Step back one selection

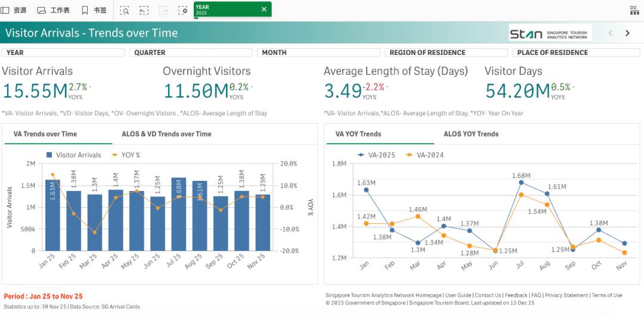pos(144,10)
